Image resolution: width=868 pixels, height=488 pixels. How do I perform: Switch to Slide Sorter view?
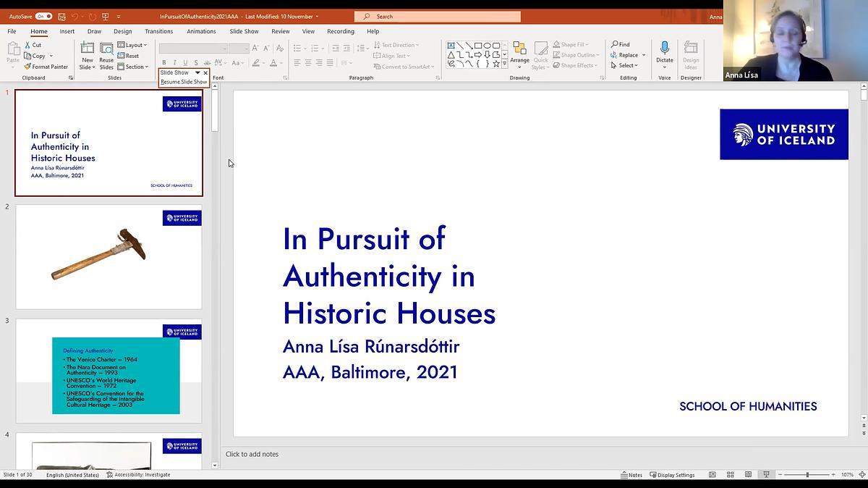[x=731, y=475]
